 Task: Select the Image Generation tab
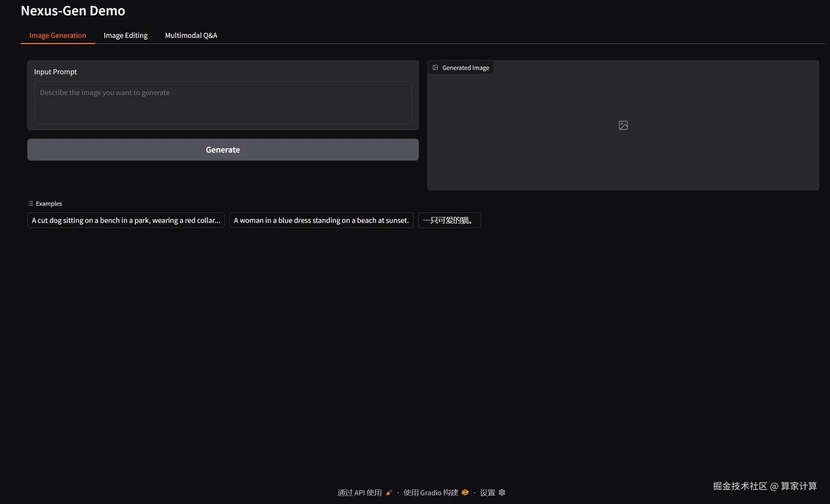58,35
